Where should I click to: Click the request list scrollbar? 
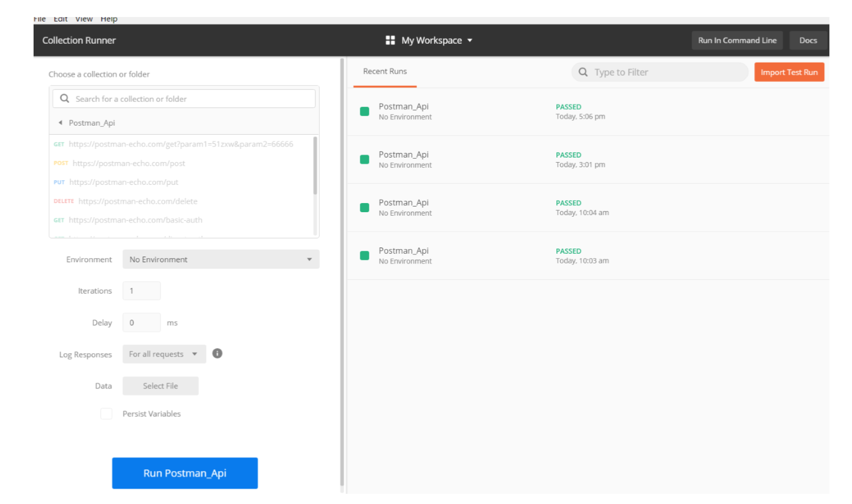(315, 166)
